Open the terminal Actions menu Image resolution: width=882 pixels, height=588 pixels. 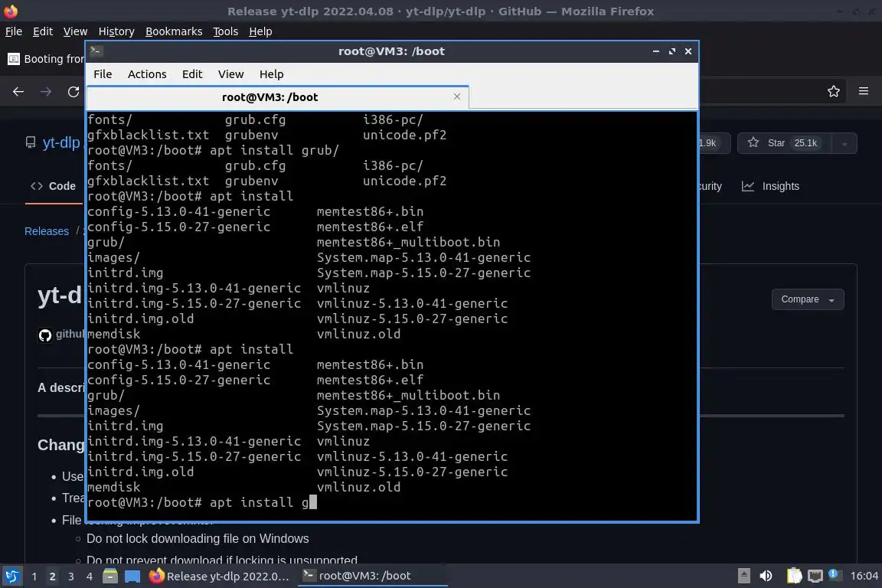coord(147,74)
